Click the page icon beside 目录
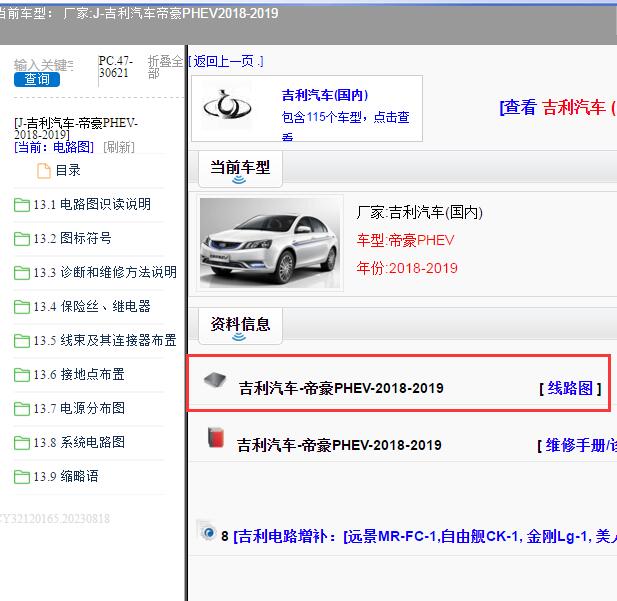 (44, 171)
